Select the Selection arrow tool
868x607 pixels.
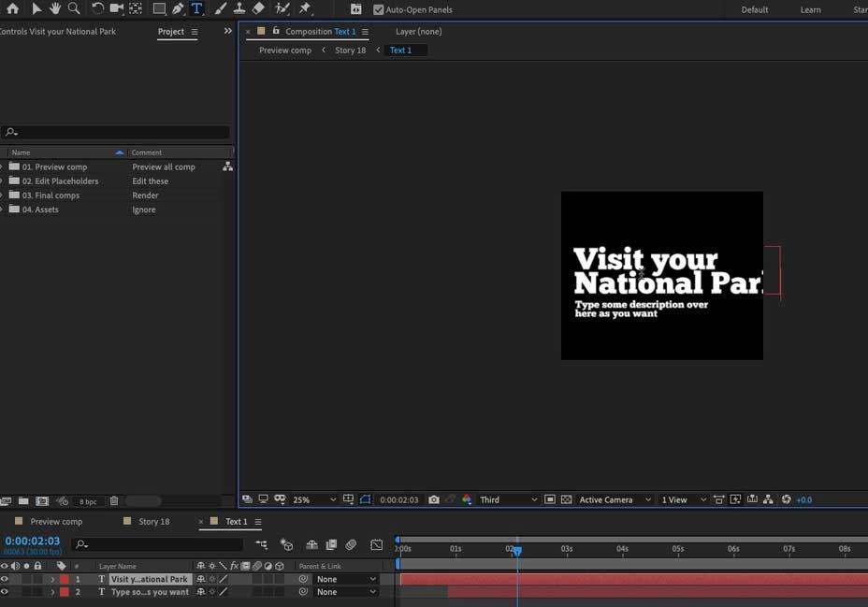click(36, 8)
